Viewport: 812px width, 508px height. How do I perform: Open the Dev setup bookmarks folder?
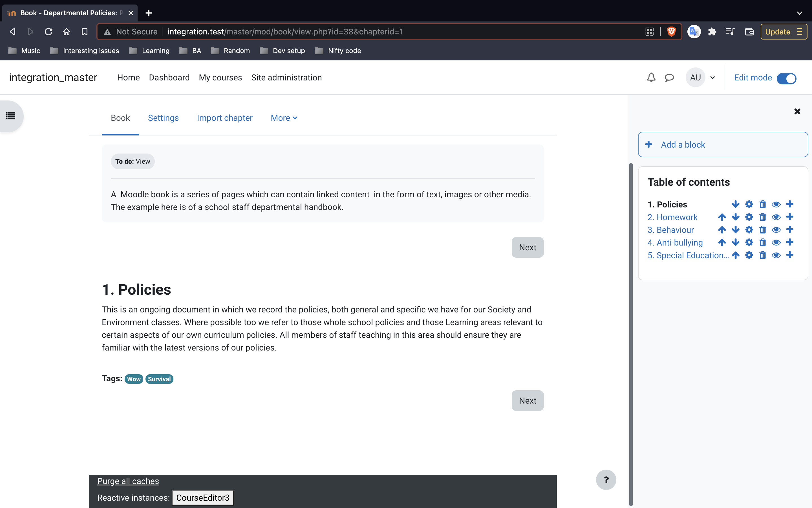point(283,51)
